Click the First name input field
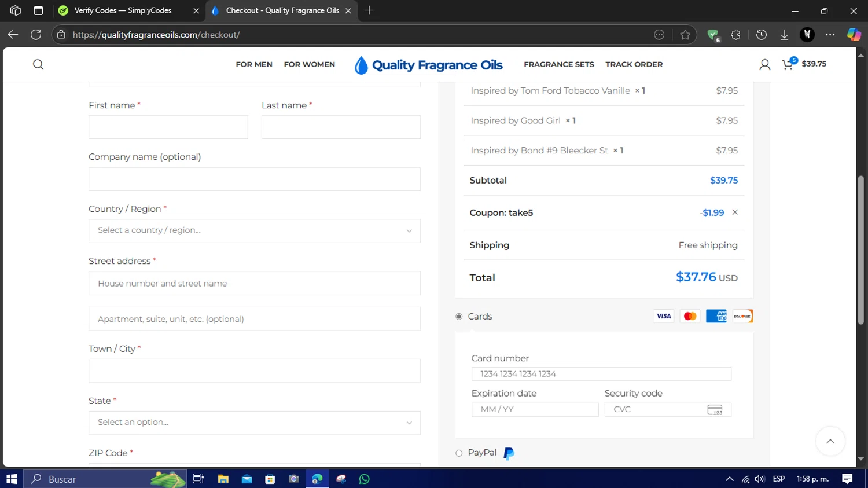868x488 pixels. point(168,127)
